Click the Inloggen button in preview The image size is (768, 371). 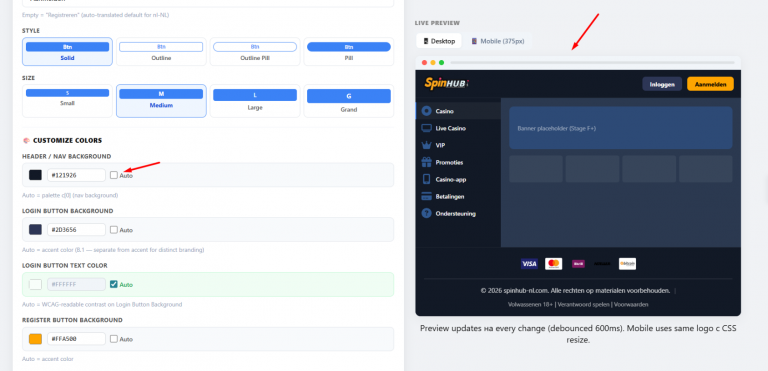tap(662, 84)
